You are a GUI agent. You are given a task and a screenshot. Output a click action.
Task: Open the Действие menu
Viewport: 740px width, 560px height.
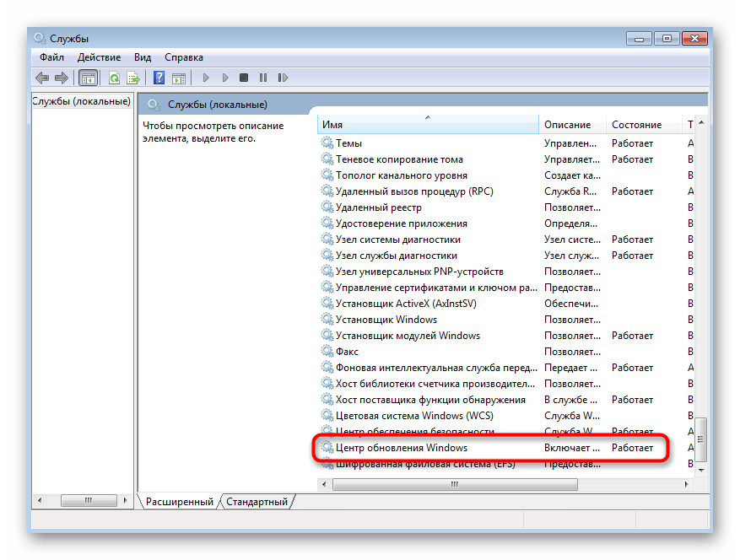tap(99, 57)
